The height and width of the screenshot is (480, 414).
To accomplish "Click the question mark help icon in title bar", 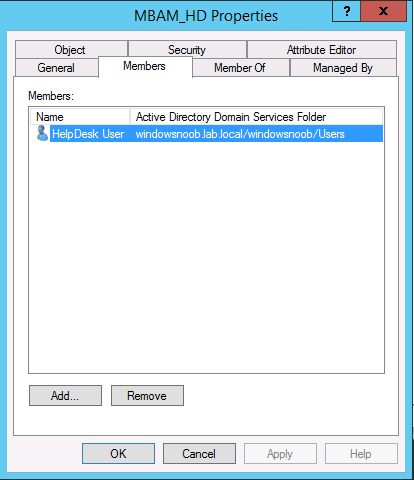I will coord(346,11).
